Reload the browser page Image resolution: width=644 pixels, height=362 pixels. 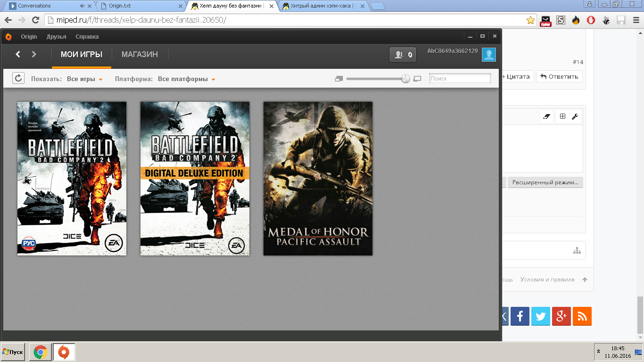click(x=35, y=20)
